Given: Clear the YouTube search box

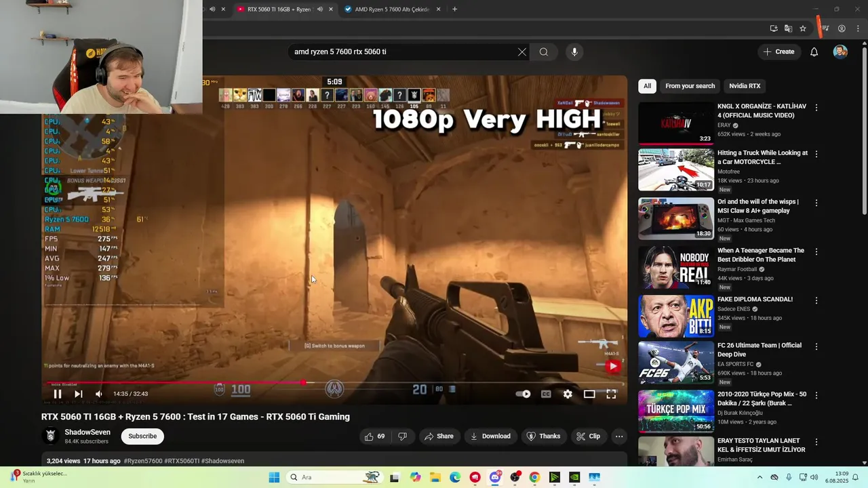Looking at the screenshot, I should [x=522, y=52].
